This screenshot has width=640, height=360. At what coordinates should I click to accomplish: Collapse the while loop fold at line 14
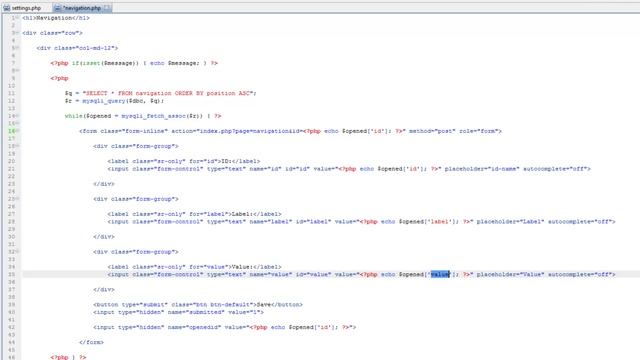[18, 116]
